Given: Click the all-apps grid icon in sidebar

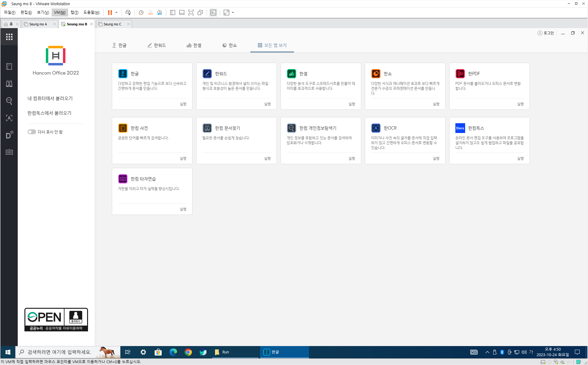Looking at the screenshot, I should [x=9, y=37].
